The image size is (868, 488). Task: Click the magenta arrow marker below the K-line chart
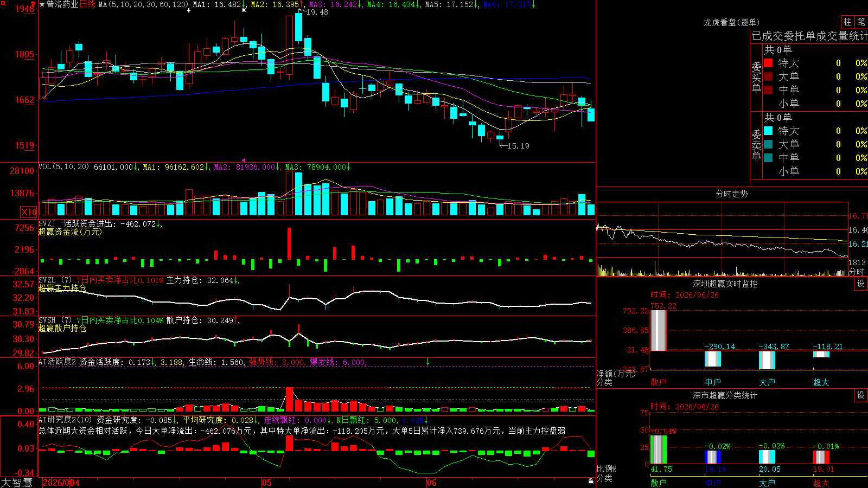click(243, 160)
